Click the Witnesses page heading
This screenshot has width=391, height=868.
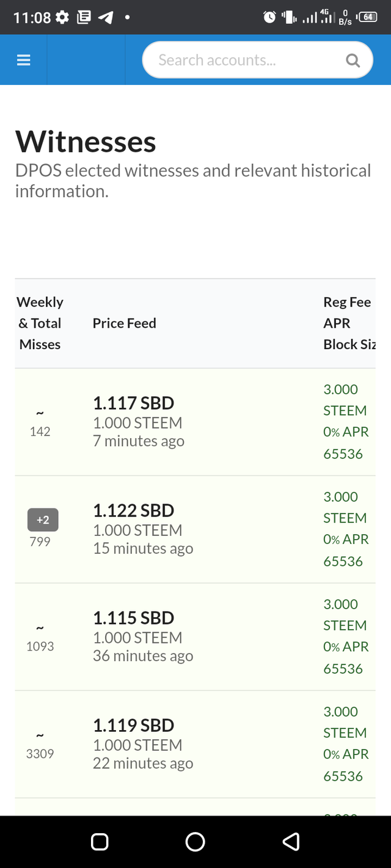86,142
